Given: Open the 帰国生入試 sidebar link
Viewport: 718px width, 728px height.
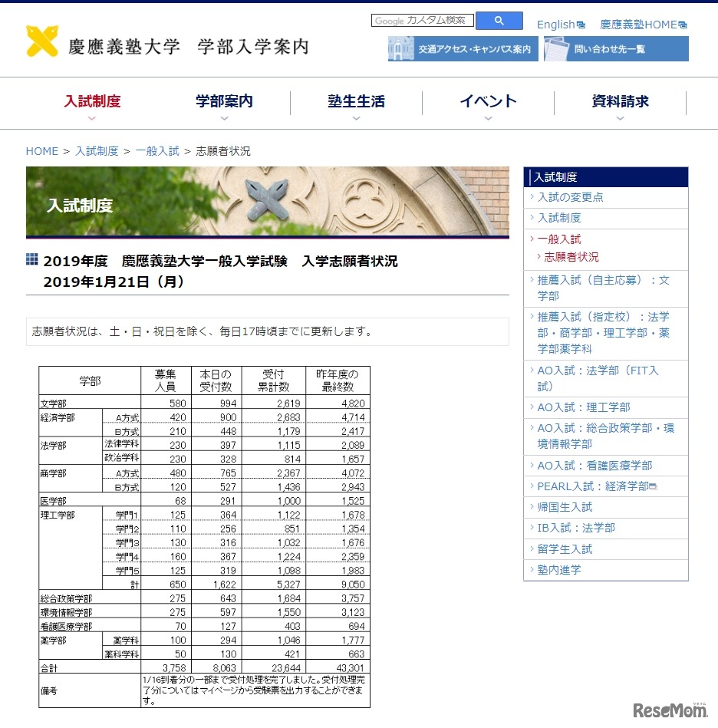Looking at the screenshot, I should [x=560, y=507].
